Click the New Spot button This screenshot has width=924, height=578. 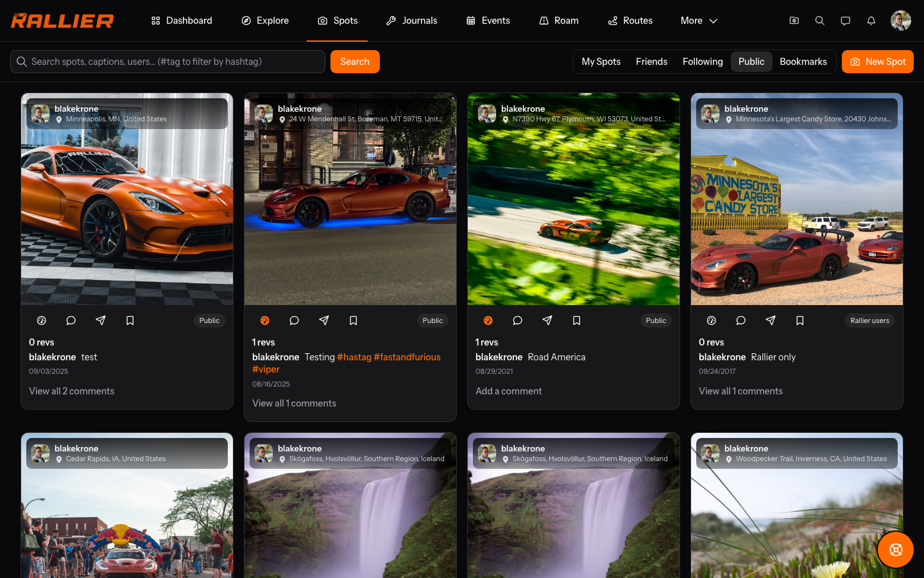coord(878,62)
